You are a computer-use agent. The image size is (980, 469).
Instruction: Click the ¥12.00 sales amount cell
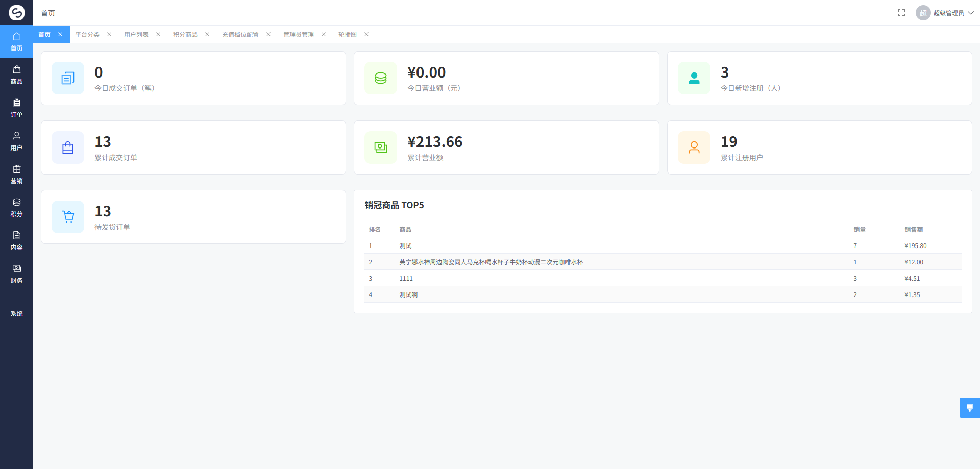pos(914,262)
